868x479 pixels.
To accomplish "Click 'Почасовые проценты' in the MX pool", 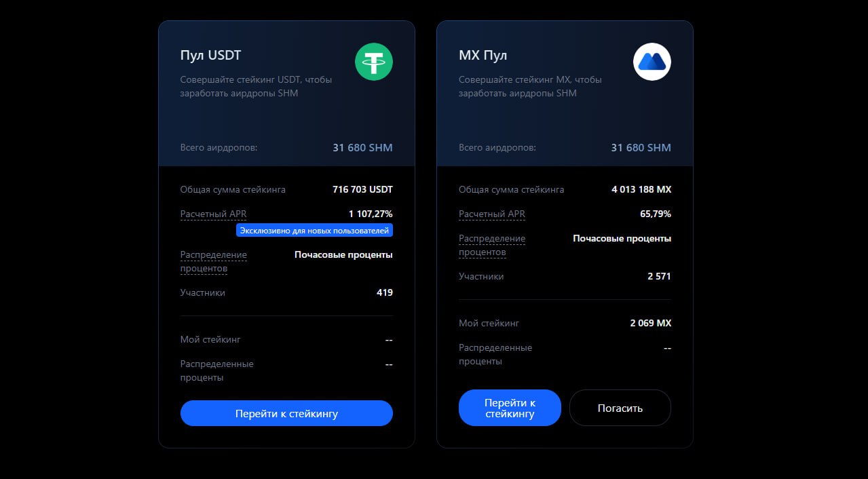I will [622, 238].
